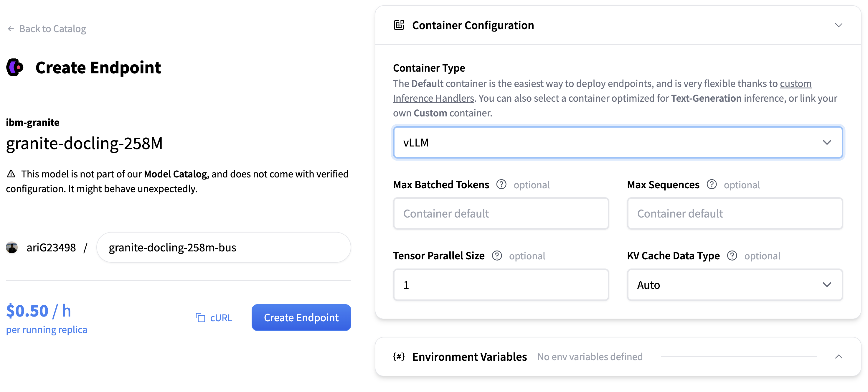868x392 pixels.
Task: Click the Create Endpoint button
Action: coord(301,317)
